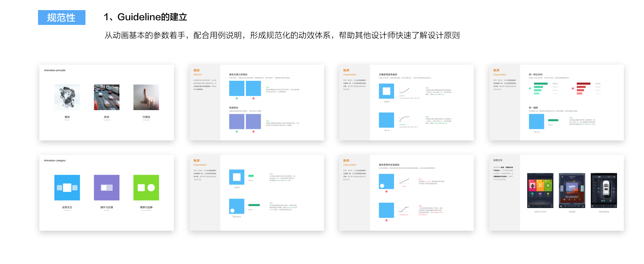The image size is (644, 264).
Task: Click the Linear curve graph
Action: (x=404, y=181)
